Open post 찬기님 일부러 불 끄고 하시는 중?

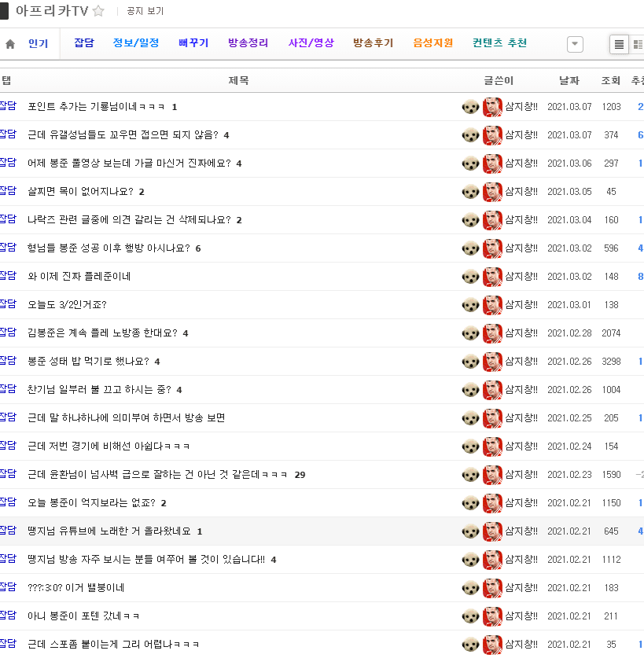(100, 389)
